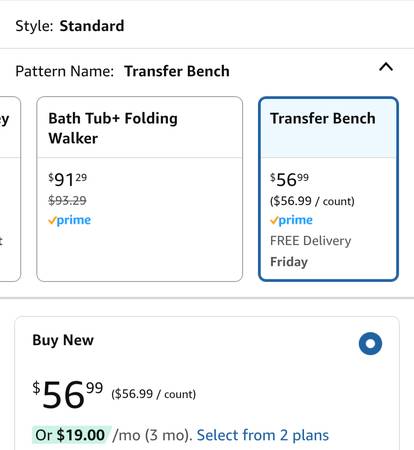Click the Bath Tub+ Folding Walker title
This screenshot has width=414, height=450.
pyautogui.click(x=113, y=128)
